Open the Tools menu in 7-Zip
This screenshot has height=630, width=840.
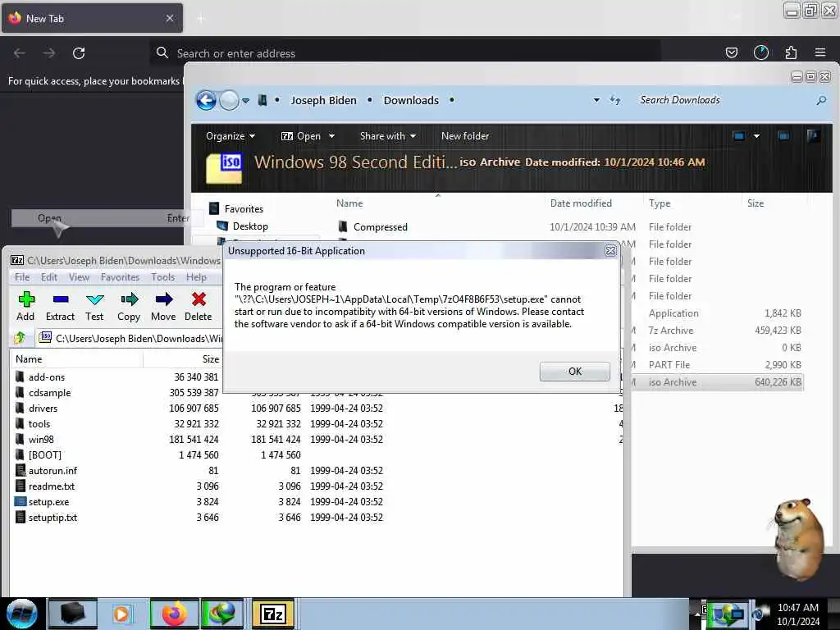[x=163, y=277]
